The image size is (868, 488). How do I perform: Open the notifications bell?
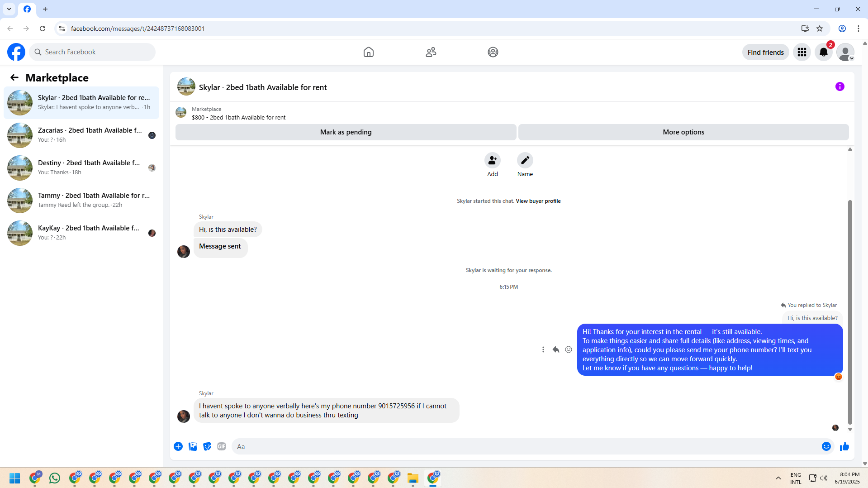coord(824,52)
